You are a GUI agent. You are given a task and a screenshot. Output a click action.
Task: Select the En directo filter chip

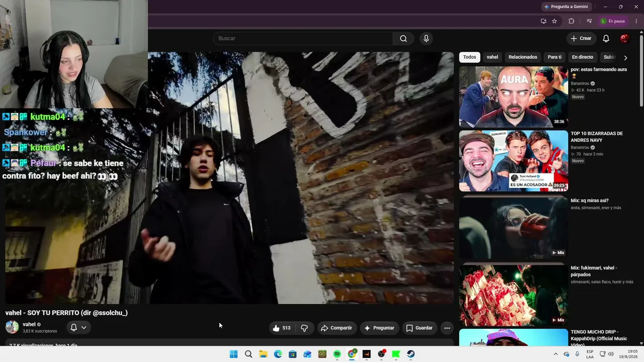pyautogui.click(x=583, y=57)
